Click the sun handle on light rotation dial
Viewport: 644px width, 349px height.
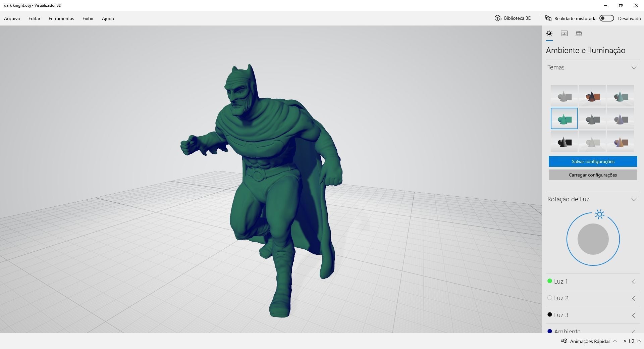[x=599, y=214]
